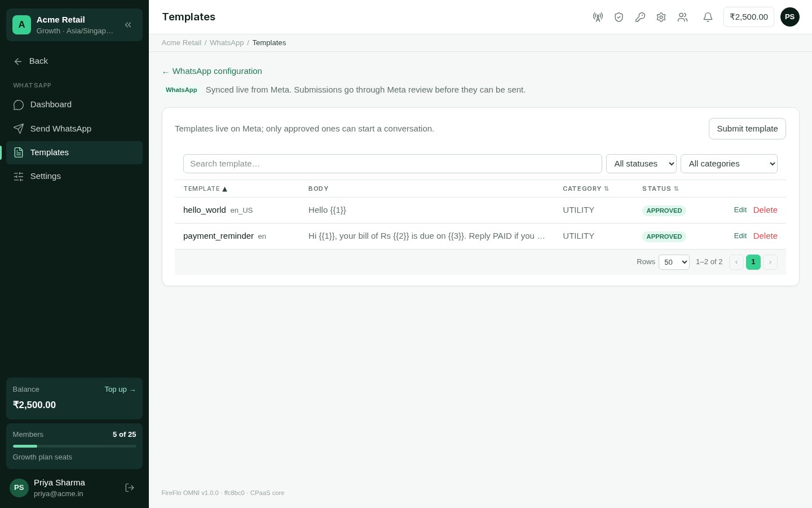
Task: Select Templates in the sidebar
Action: (x=74, y=152)
